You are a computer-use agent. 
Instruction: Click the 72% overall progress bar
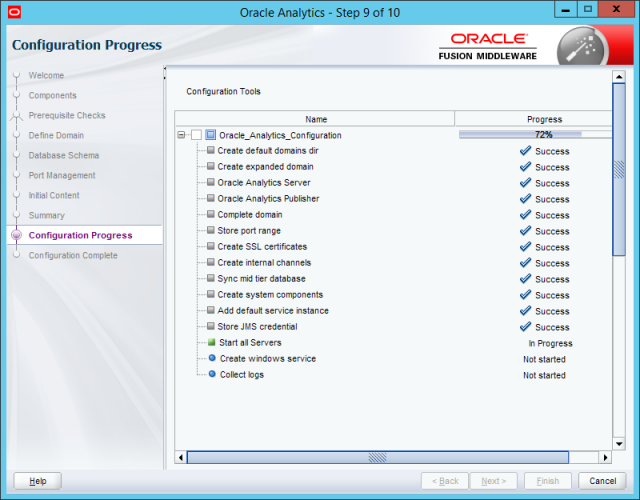pyautogui.click(x=535, y=134)
